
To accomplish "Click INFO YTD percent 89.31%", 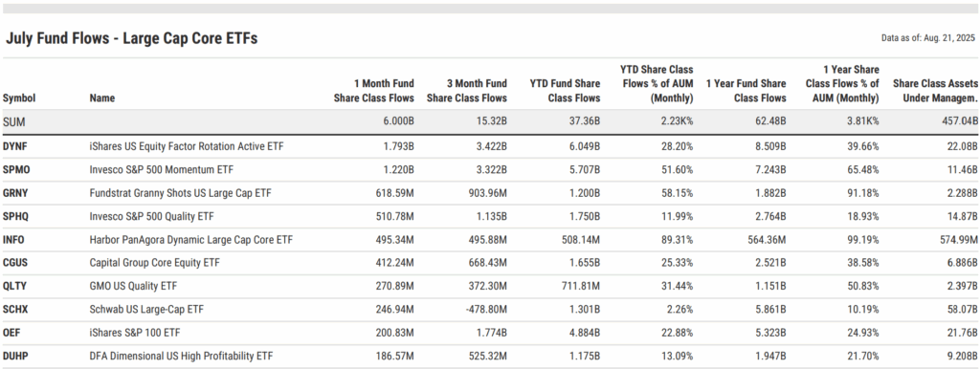I will 679,240.
